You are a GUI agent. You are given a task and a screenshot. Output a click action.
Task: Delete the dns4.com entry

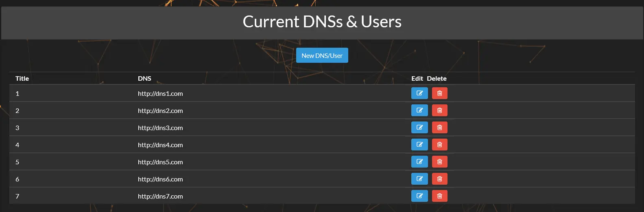439,145
